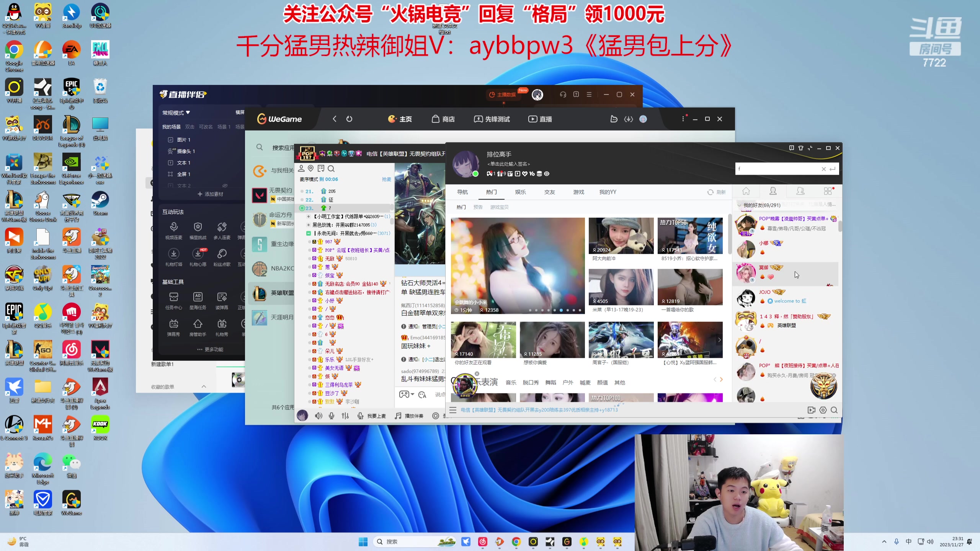The image size is (980, 551).
Task: Open WeGame 商店 tab
Action: click(443, 119)
